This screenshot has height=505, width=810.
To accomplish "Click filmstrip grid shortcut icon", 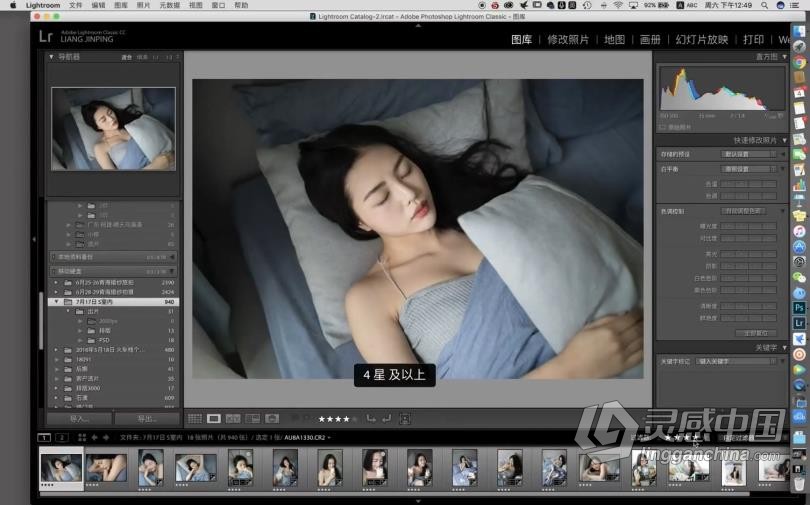I will click(x=82, y=437).
